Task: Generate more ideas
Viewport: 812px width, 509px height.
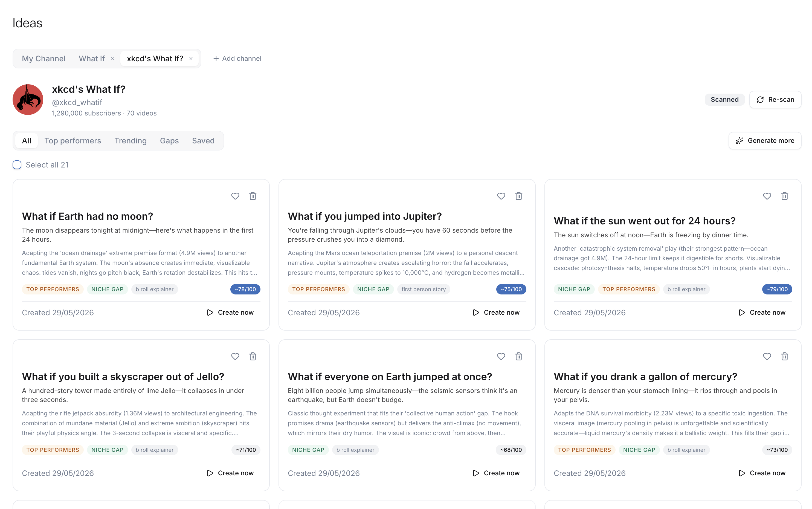Action: click(x=765, y=141)
